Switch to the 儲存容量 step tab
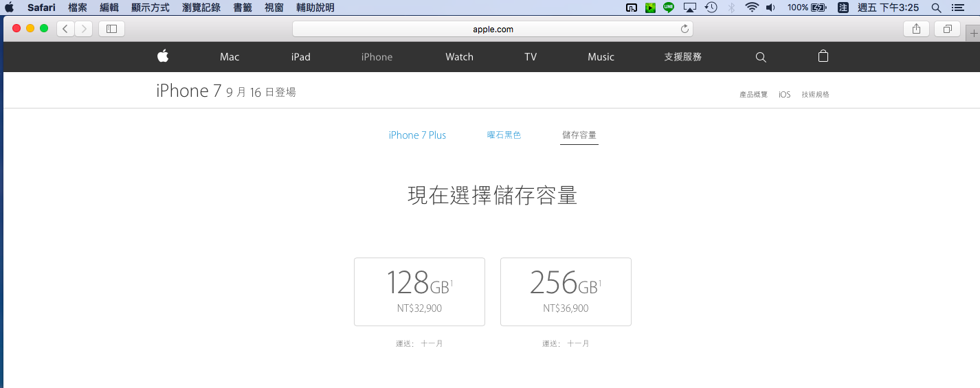 coord(579,135)
